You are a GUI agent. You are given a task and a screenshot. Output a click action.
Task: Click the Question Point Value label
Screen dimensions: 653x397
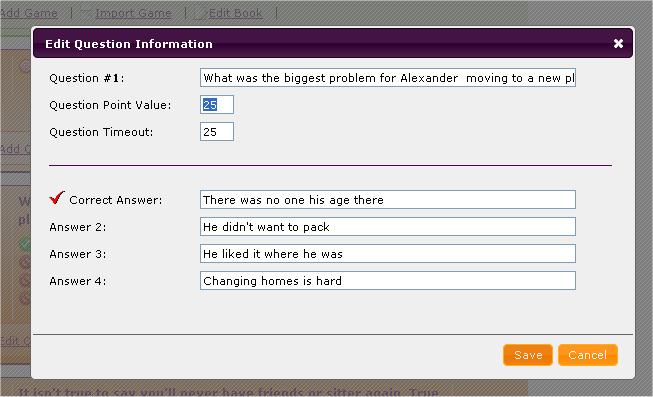pyautogui.click(x=110, y=105)
